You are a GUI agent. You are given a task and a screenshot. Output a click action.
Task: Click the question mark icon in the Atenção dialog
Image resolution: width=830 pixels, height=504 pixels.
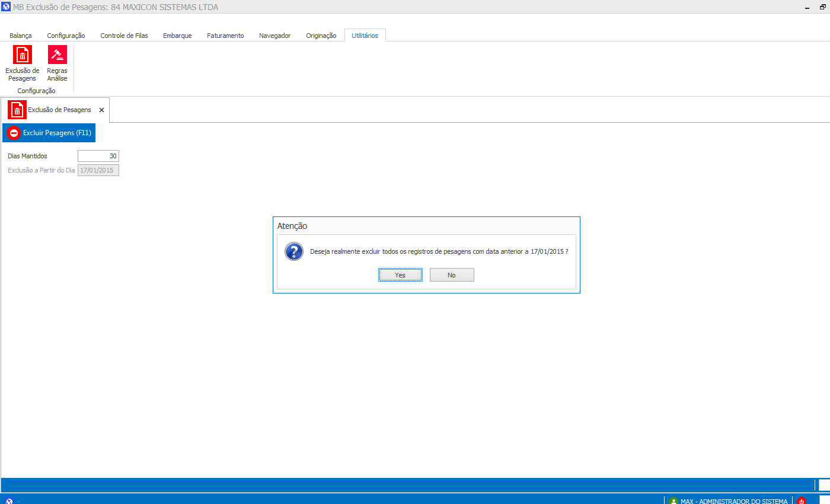[294, 251]
